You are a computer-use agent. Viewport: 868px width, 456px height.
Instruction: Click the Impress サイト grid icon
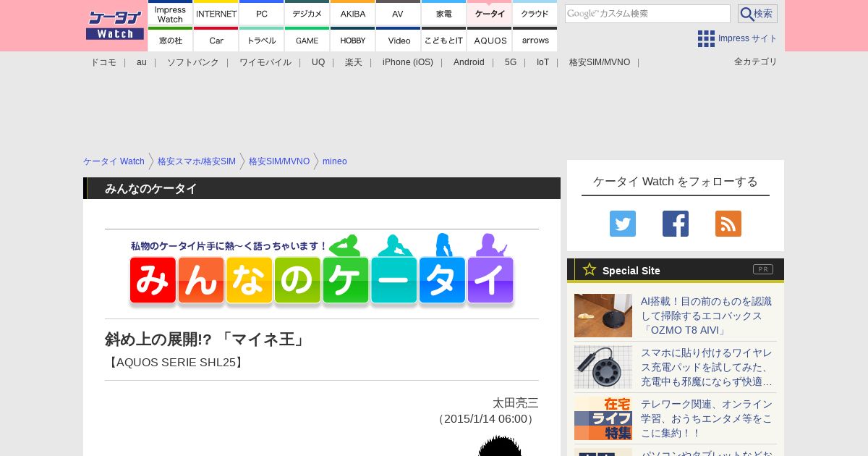point(706,38)
